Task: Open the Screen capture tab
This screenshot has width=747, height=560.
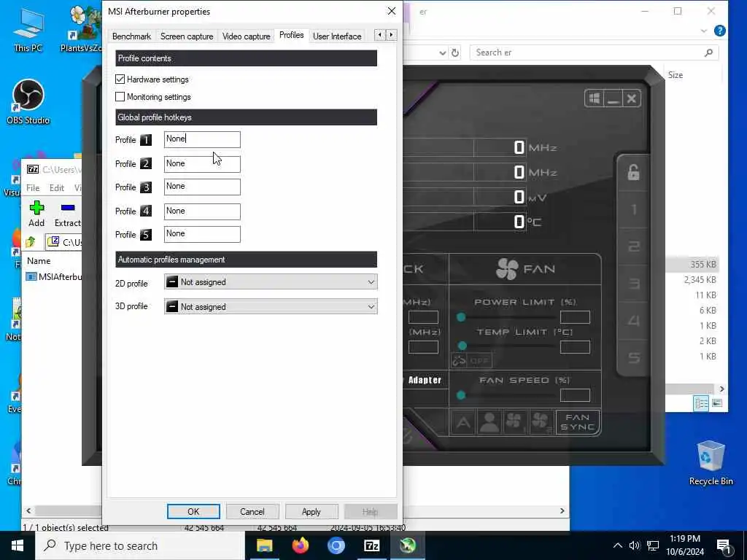Action: (x=187, y=36)
